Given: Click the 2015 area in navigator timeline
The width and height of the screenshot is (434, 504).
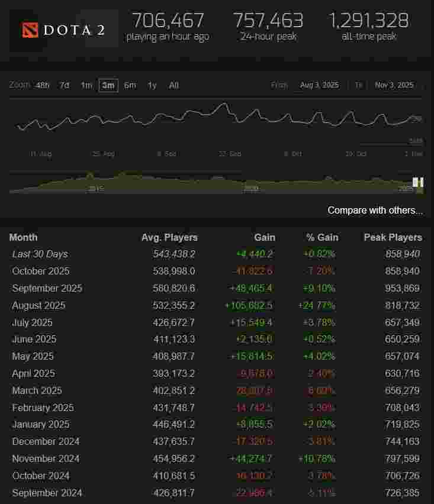Looking at the screenshot, I should click(x=96, y=188).
